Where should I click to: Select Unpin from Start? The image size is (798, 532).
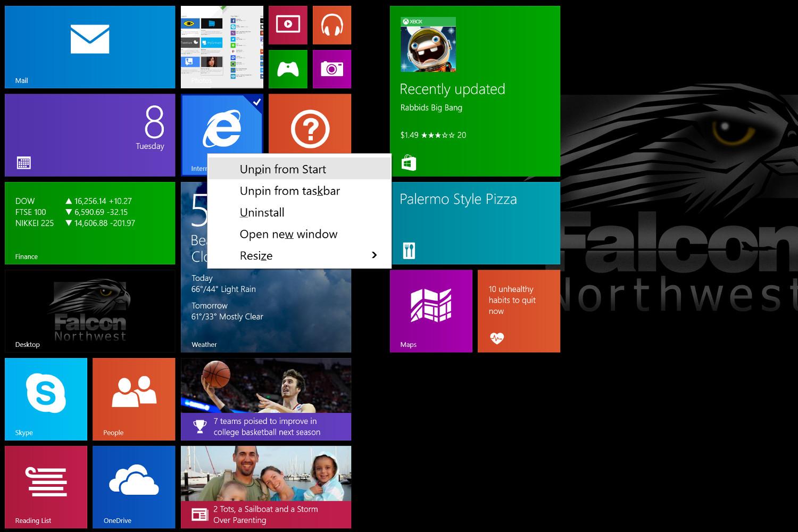click(299, 169)
